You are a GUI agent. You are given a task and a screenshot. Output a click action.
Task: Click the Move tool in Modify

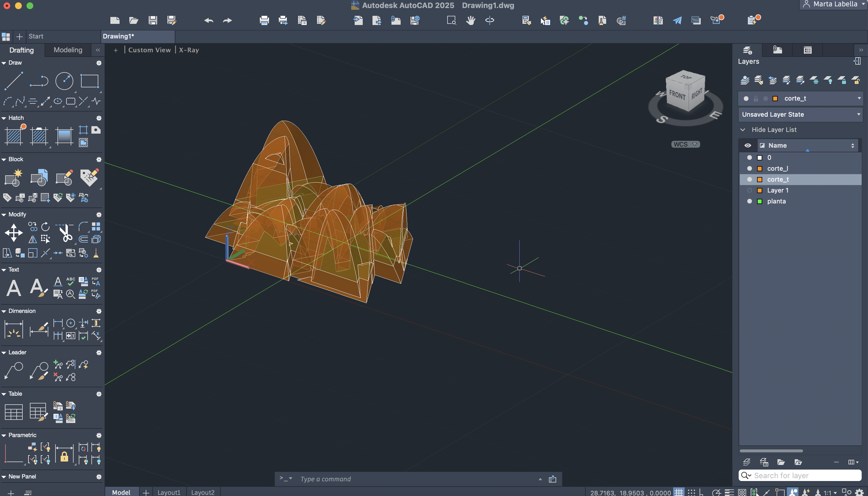click(x=14, y=233)
